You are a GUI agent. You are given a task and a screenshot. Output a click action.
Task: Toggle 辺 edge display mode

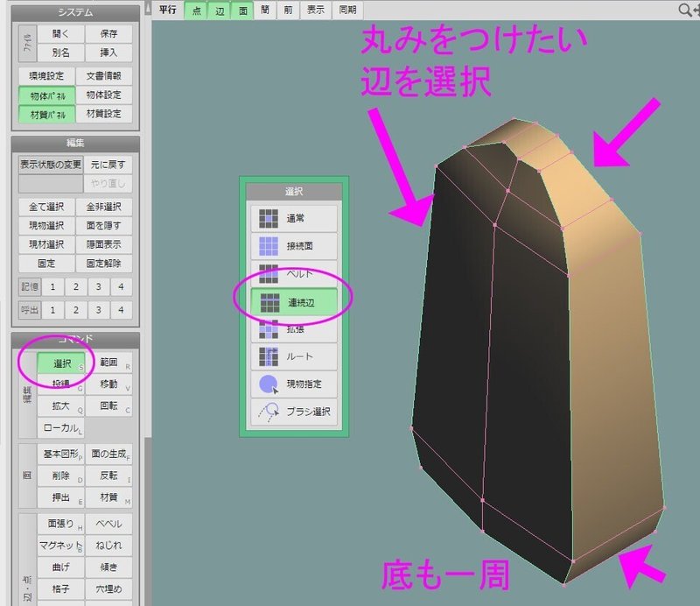point(220,11)
